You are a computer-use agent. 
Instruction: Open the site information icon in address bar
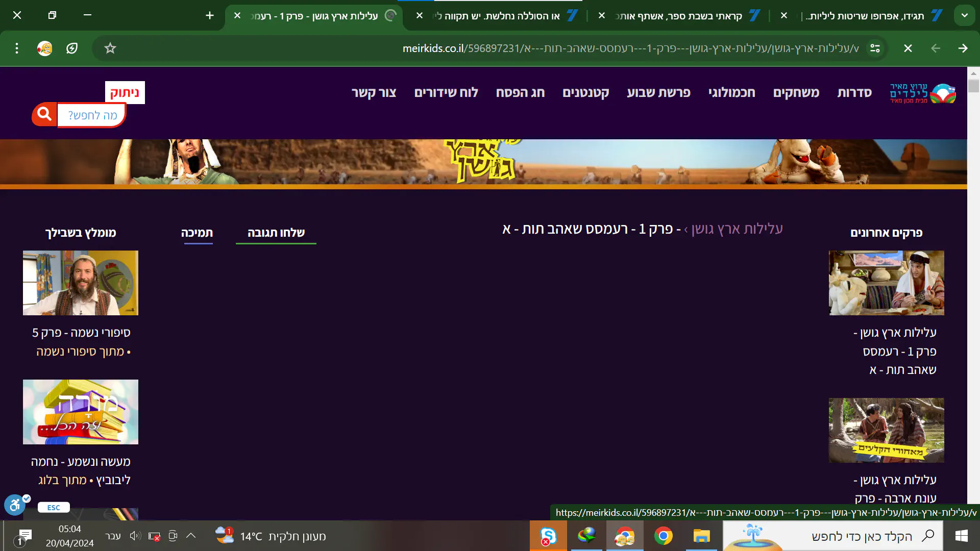pos(875,48)
